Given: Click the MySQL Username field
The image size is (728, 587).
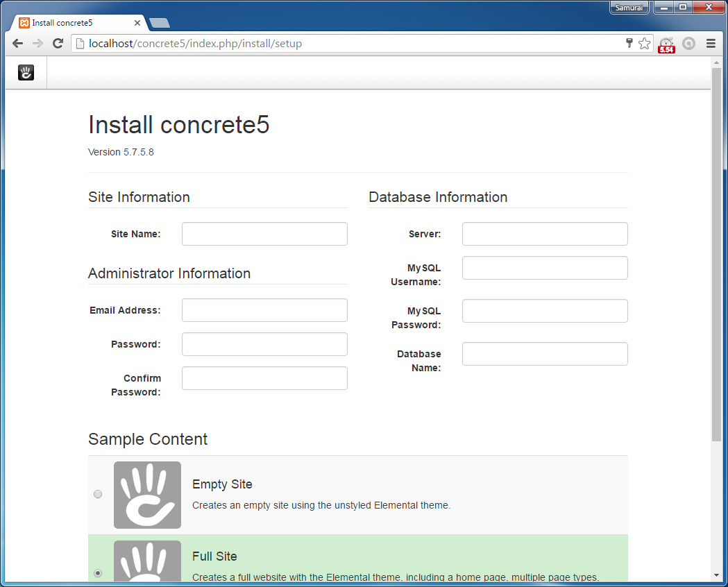Looking at the screenshot, I should pos(545,268).
